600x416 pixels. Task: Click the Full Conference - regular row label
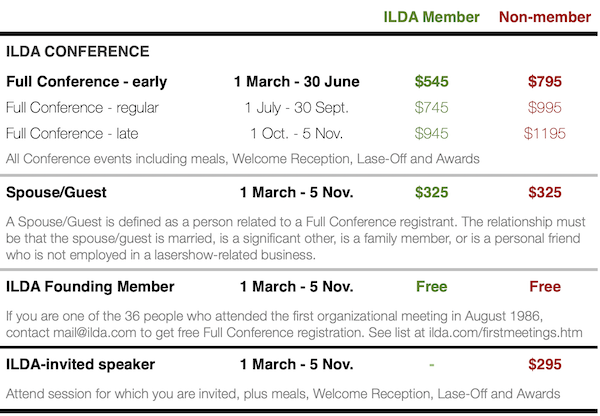tap(82, 107)
